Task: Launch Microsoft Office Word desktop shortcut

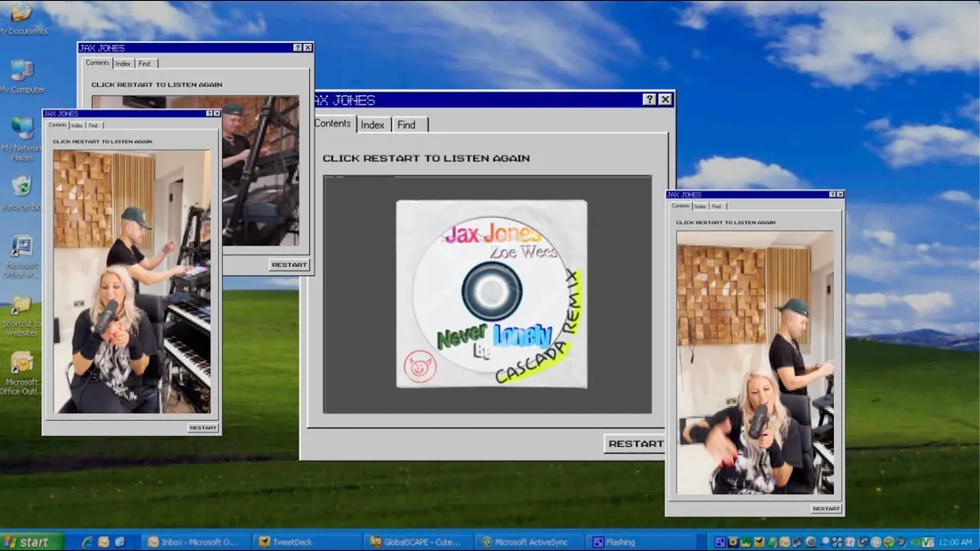Action: pos(21,247)
